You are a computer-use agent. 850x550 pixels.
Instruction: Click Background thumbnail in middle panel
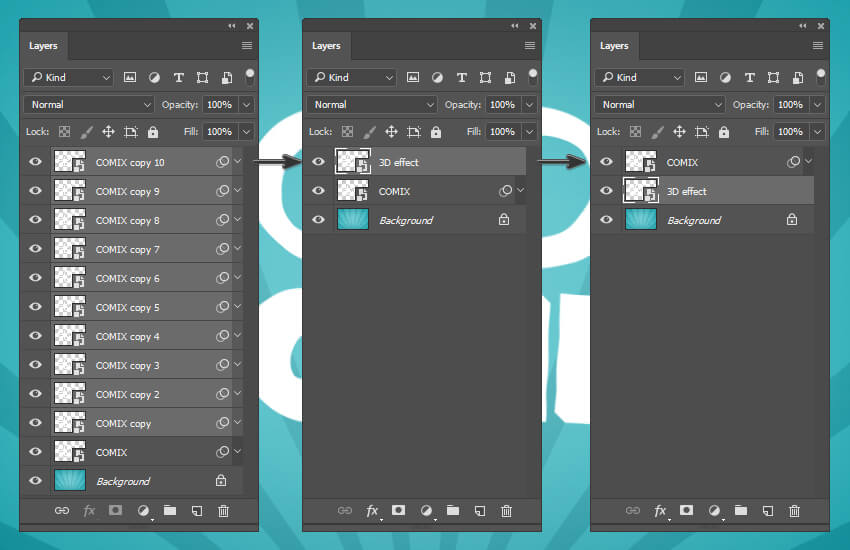tap(353, 219)
